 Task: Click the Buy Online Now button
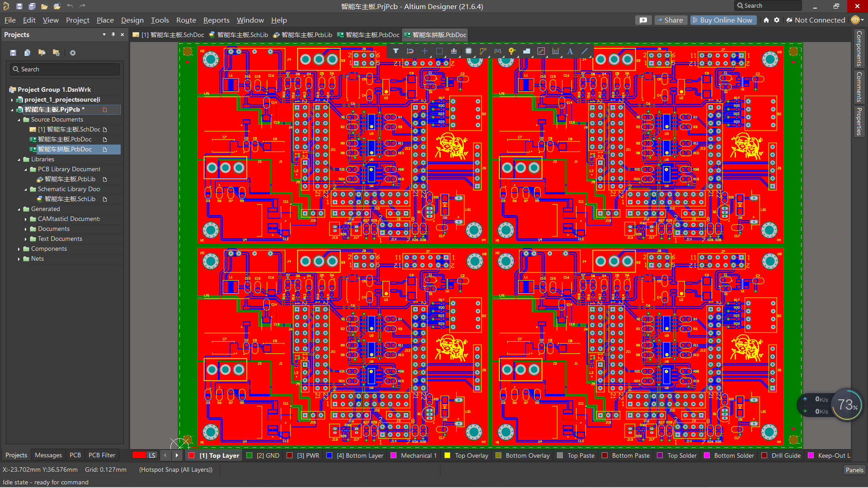[x=723, y=20]
